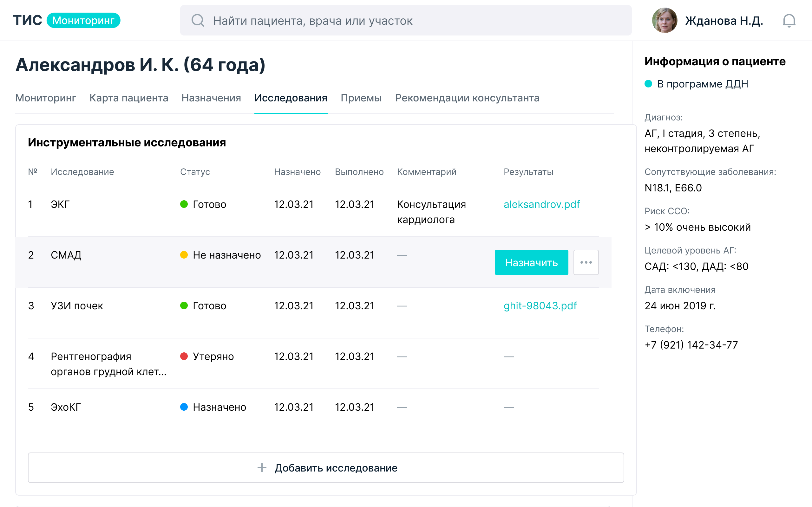
Task: Click the green Готово status dot for ЭКГ
Action: coord(184,204)
